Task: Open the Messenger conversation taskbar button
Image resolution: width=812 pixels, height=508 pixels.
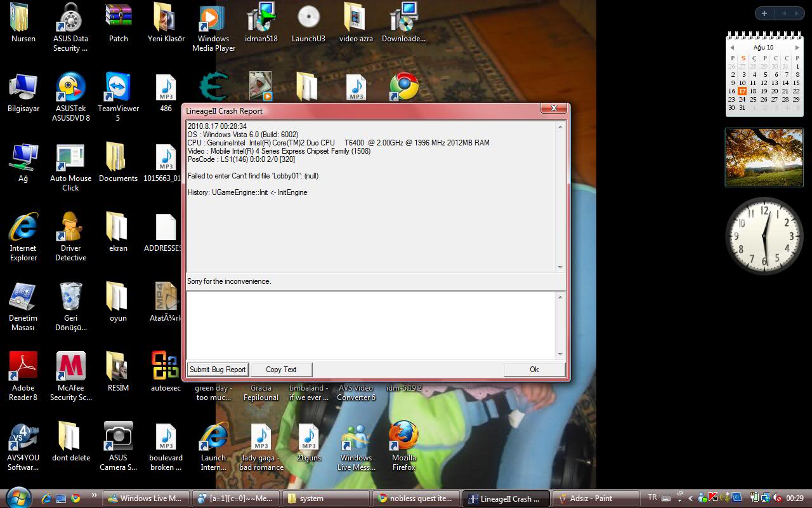Action: pos(237,498)
